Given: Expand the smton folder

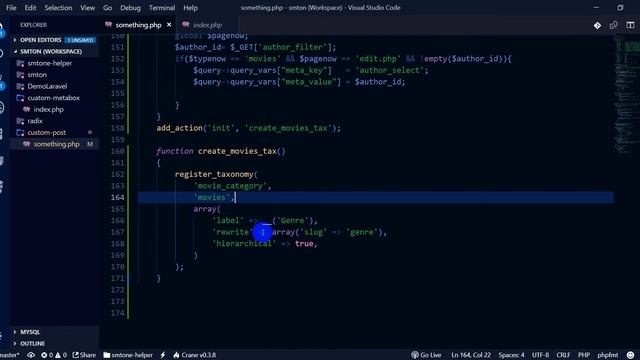Looking at the screenshot, I should click(x=37, y=75).
